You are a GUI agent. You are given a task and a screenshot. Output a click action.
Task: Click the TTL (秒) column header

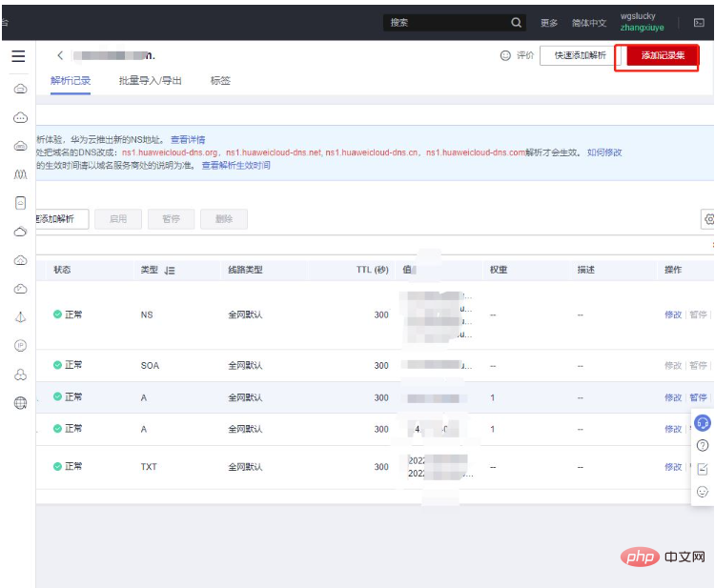pyautogui.click(x=372, y=270)
